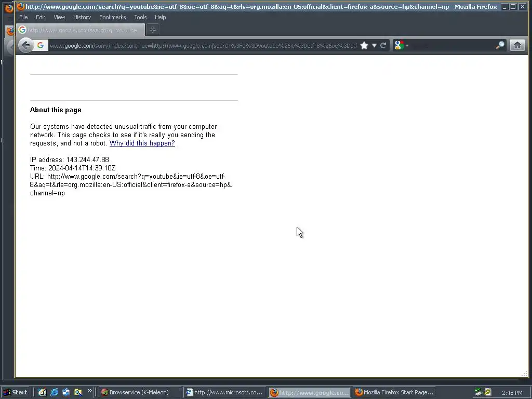Screen dimensions: 532x399
Task: Open the File menu
Action: click(23, 17)
